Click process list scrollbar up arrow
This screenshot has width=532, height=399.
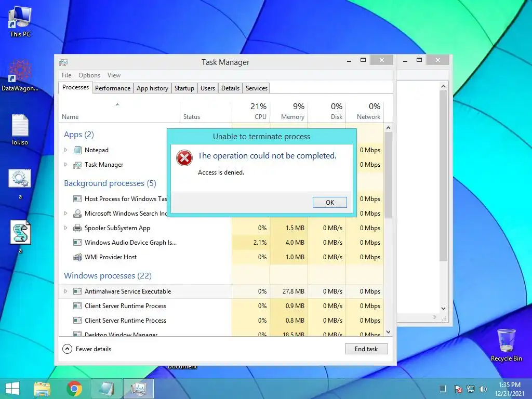[x=389, y=128]
